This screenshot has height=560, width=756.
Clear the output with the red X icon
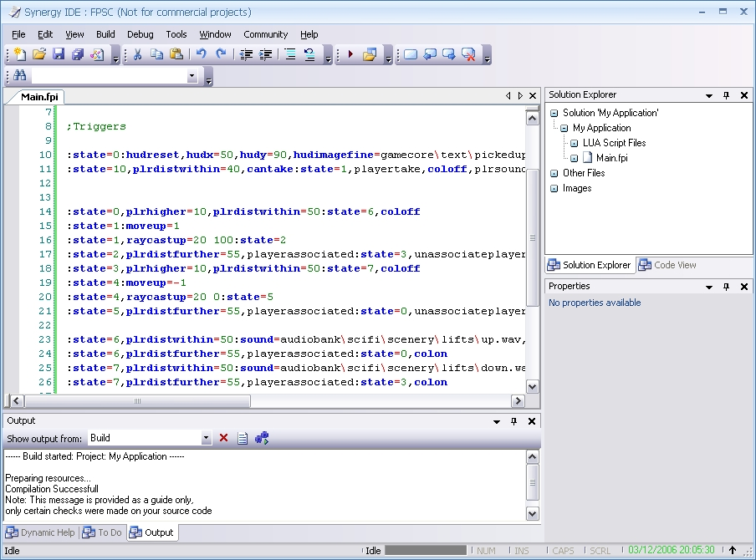(x=223, y=438)
